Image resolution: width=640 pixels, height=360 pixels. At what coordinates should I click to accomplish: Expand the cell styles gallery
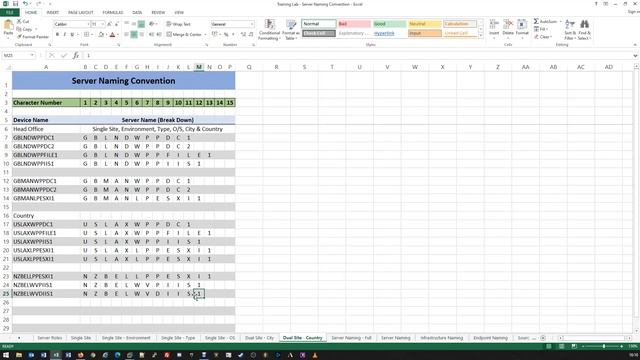coord(480,36)
